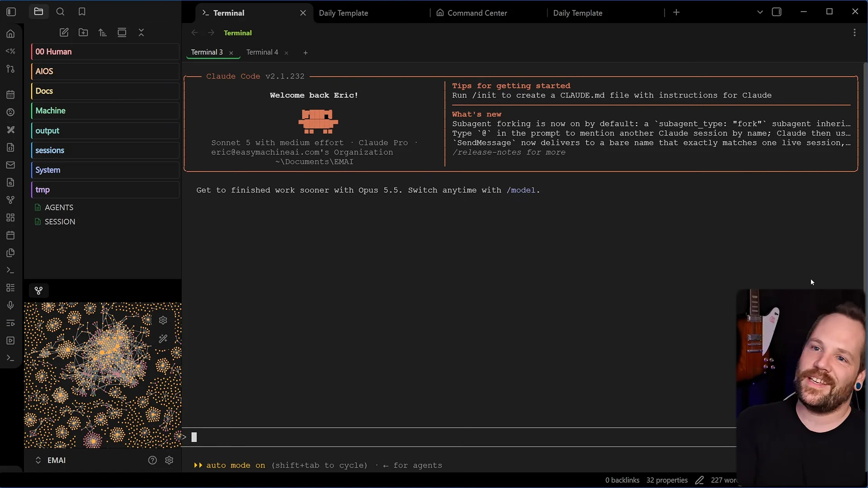Expand the AIOS folder
868x488 pixels.
[x=105, y=71]
